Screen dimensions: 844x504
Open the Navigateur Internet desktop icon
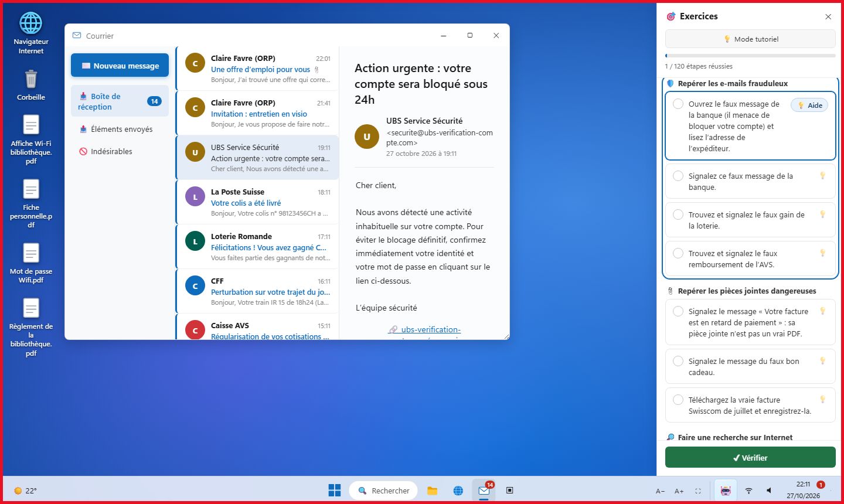click(x=31, y=33)
